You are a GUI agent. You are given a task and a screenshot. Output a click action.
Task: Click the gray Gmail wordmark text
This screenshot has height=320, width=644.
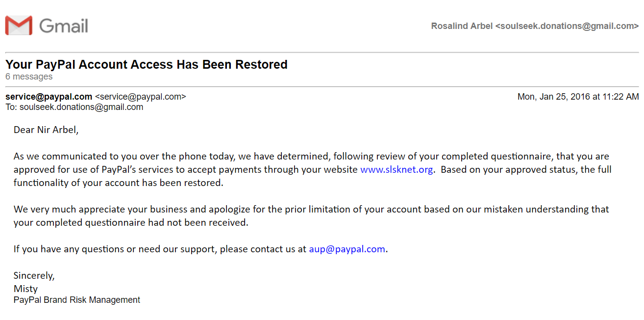click(64, 26)
